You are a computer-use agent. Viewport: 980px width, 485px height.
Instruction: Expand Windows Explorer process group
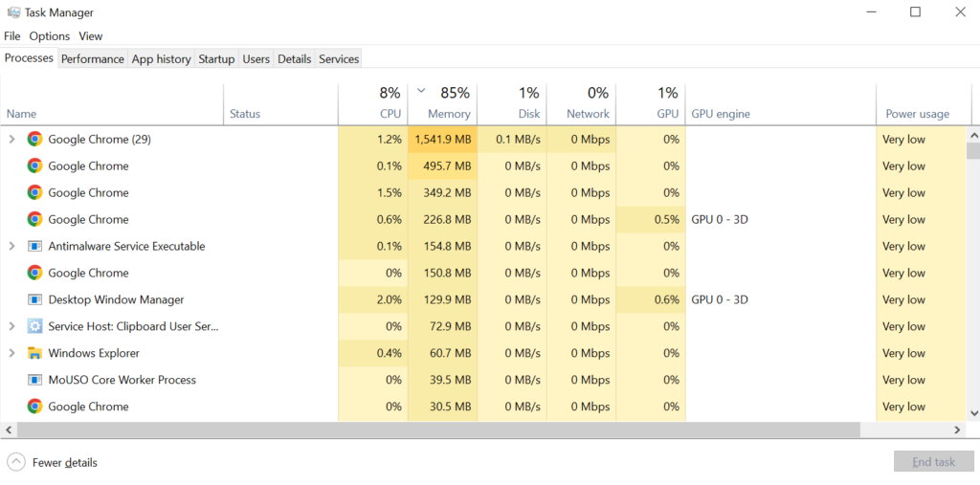[x=11, y=353]
